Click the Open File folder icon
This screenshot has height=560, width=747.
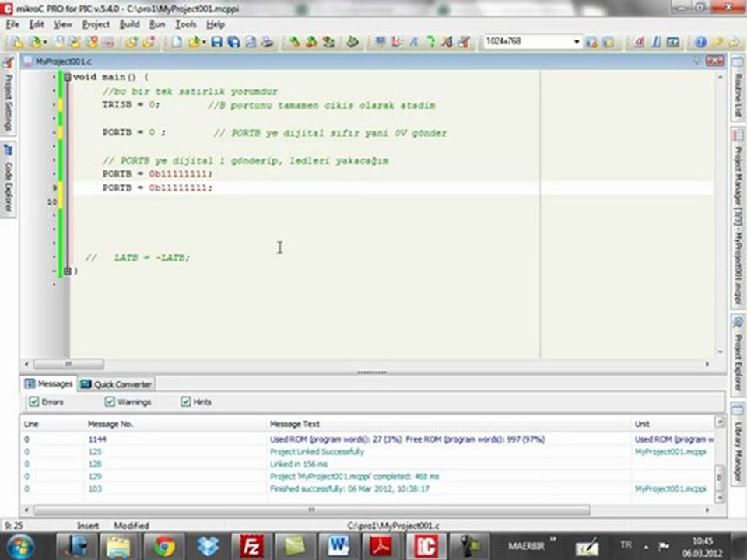tap(194, 42)
